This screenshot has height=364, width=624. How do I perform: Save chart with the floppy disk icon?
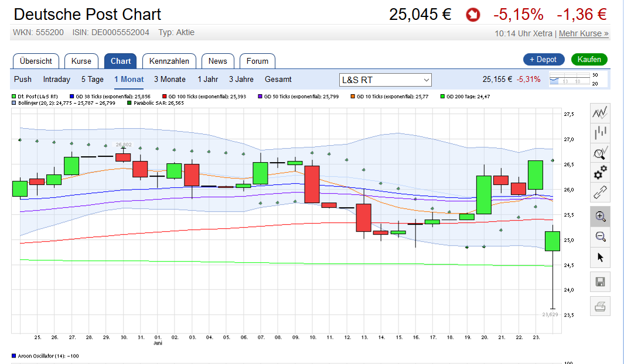(x=600, y=282)
